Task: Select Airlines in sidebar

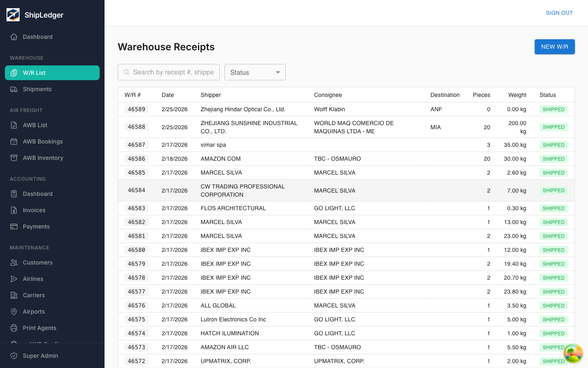Action: click(52, 279)
